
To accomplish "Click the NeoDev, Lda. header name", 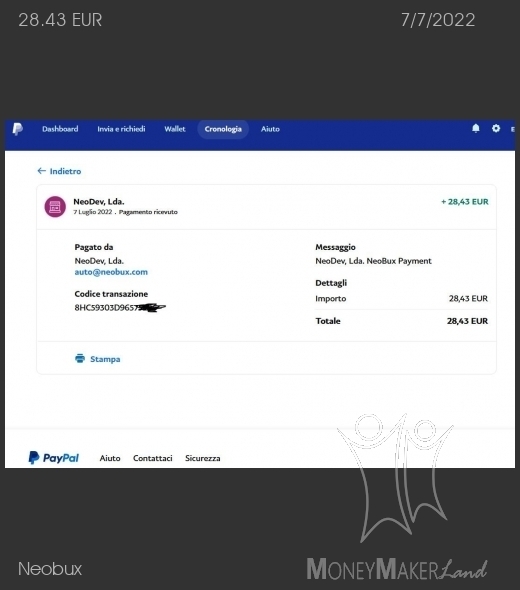I will point(99,202).
